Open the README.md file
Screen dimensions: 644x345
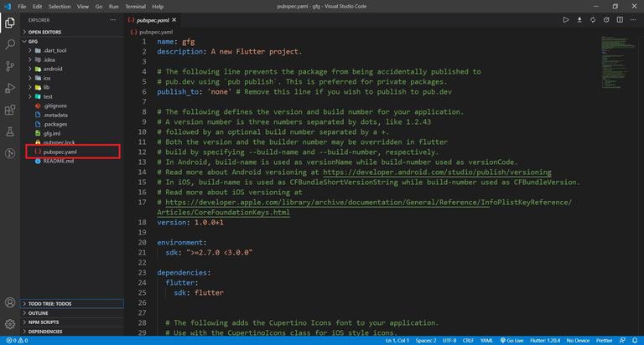pyautogui.click(x=72, y=161)
